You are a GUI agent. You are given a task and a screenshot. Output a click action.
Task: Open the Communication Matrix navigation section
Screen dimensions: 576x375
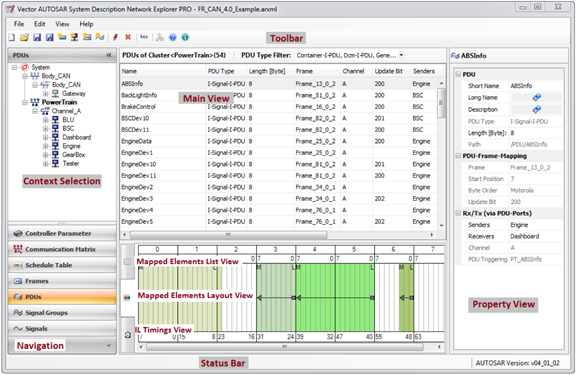62,249
